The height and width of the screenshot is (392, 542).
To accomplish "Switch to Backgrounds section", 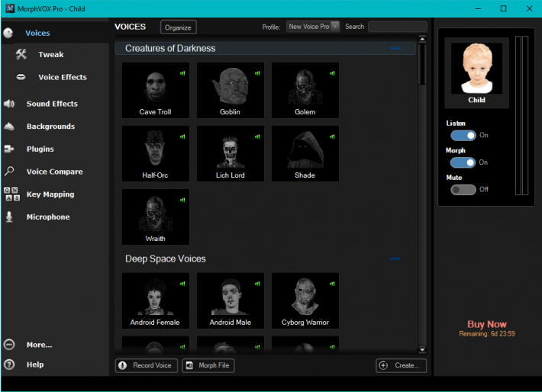I will (x=50, y=127).
